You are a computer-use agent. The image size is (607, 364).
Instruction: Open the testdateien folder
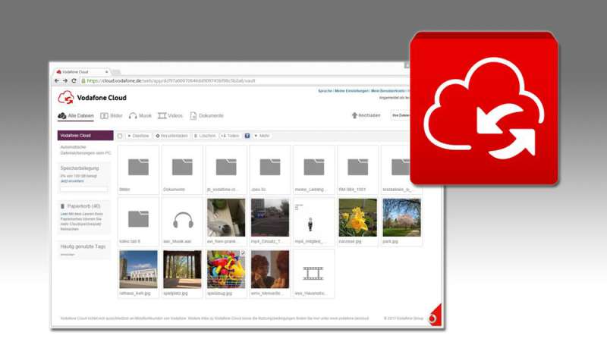pos(395,169)
